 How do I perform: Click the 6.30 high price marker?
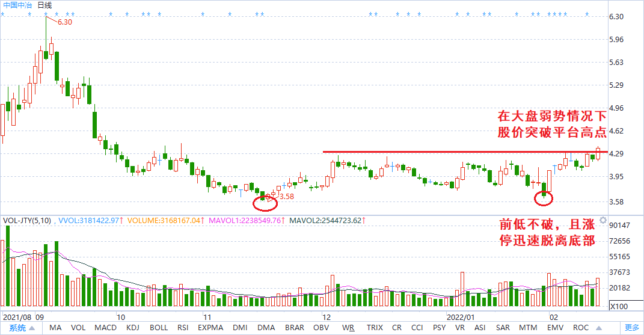point(64,22)
